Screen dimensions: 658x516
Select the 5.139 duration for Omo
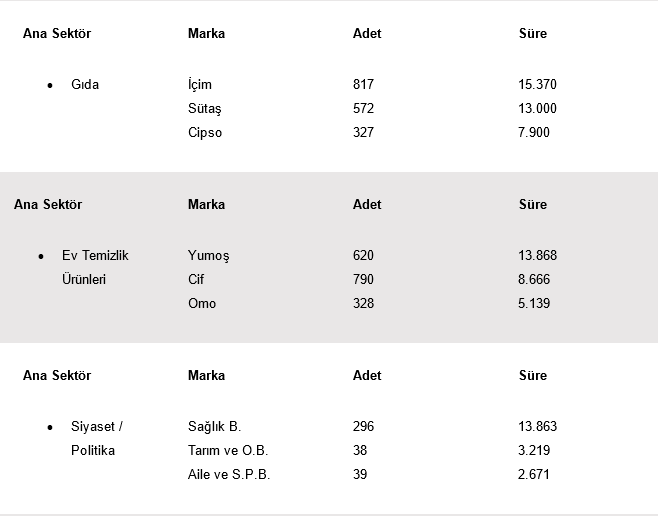click(534, 304)
